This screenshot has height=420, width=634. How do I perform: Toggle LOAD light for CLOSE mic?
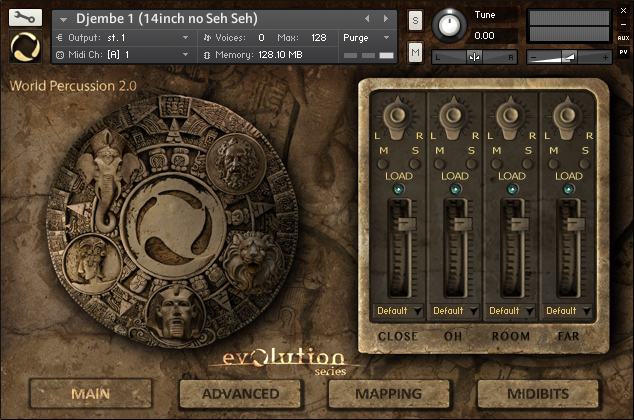click(x=399, y=189)
